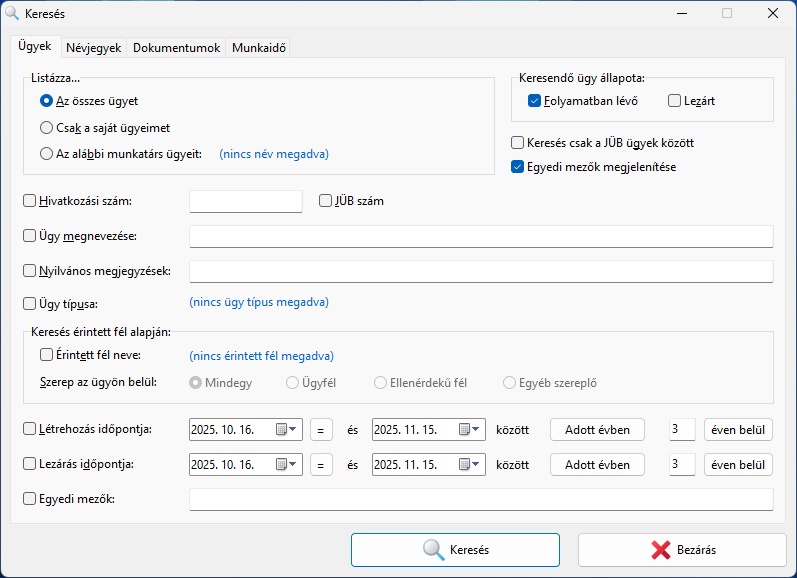Click the red X icon on Bezárás button
Screen dimensions: 797x578
coord(660,550)
